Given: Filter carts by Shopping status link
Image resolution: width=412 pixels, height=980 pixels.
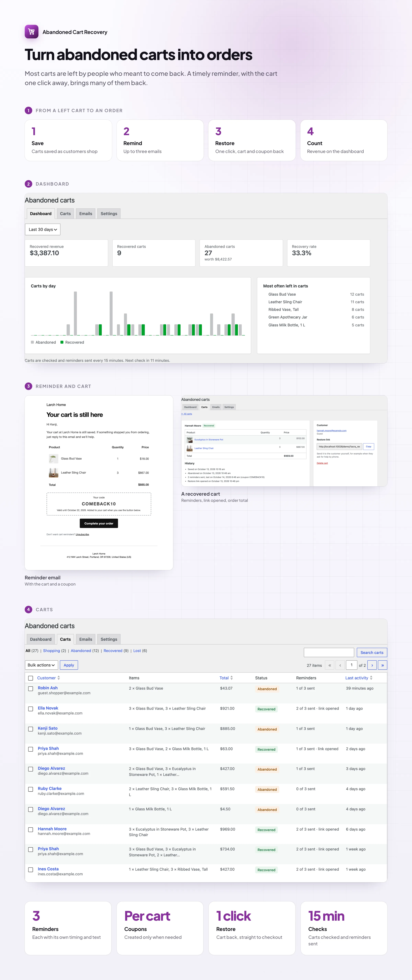Looking at the screenshot, I should click(51, 651).
